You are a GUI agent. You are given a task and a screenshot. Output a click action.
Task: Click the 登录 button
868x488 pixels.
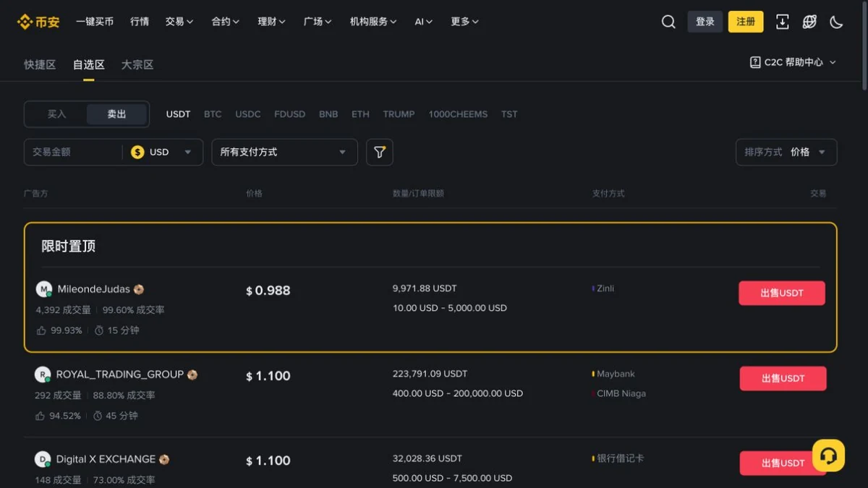[705, 22]
